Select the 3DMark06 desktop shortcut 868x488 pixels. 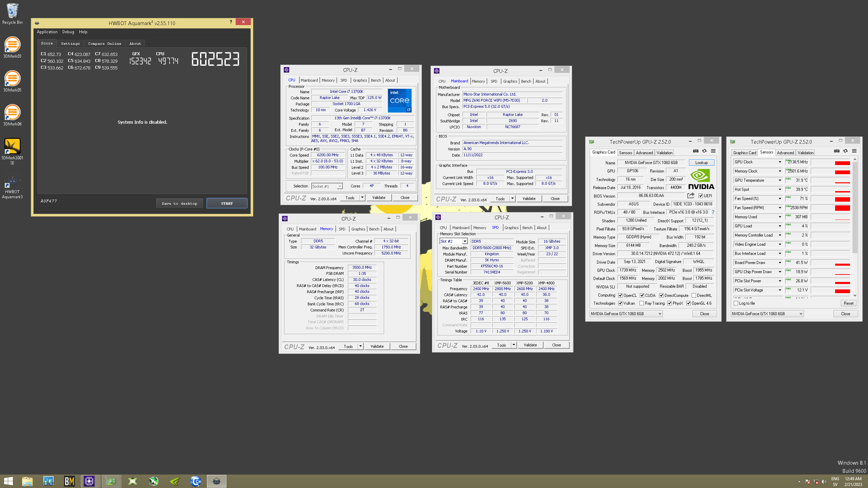click(12, 115)
